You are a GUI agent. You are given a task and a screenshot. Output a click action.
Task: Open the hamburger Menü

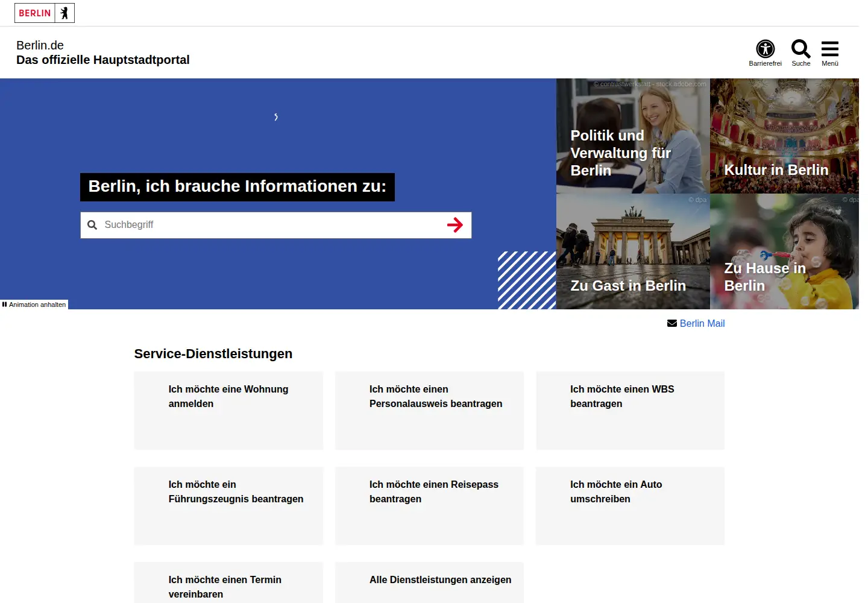pos(830,52)
